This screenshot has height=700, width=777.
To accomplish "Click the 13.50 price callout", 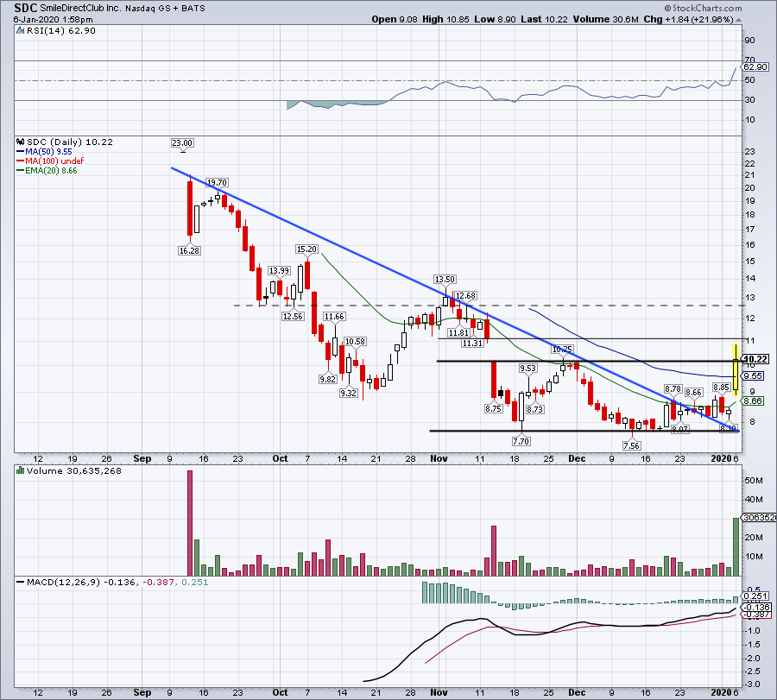I will (x=445, y=280).
